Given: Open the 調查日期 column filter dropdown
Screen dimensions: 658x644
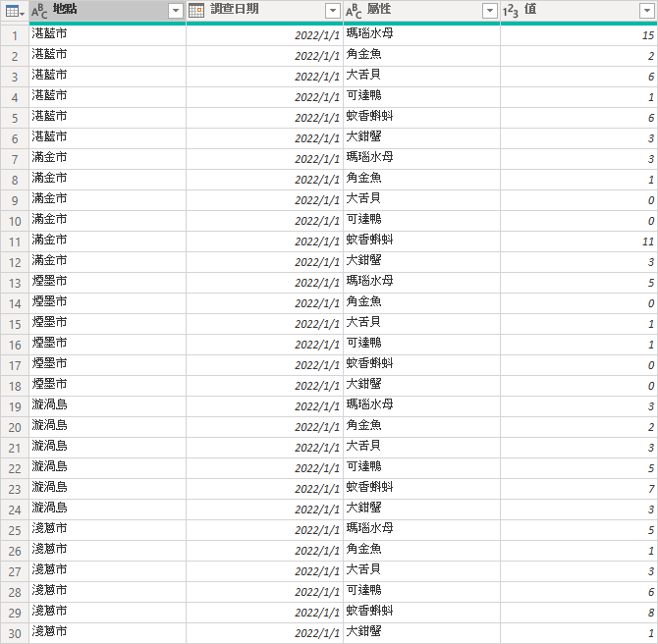Looking at the screenshot, I should (333, 11).
